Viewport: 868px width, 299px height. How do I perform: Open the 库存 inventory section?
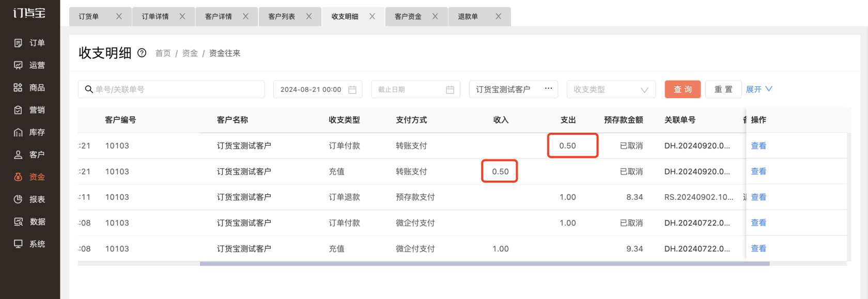point(29,132)
